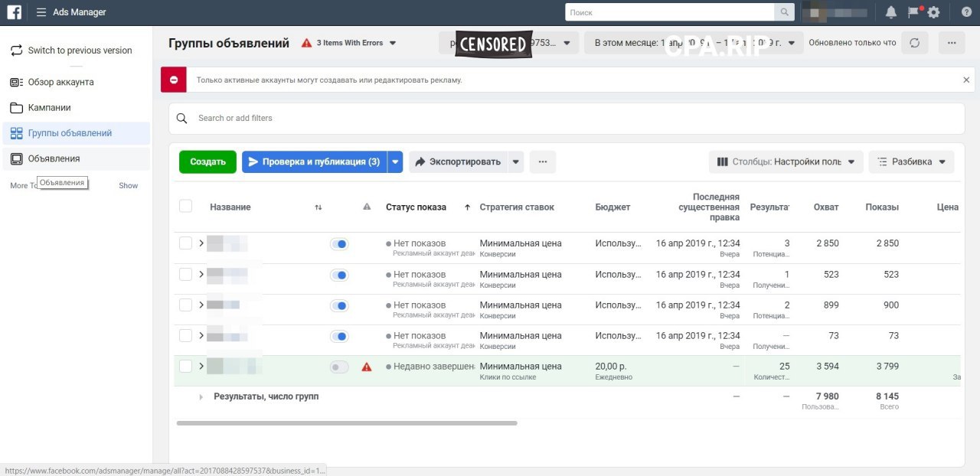The width and height of the screenshot is (980, 476).
Task: Click the warning triangle column header
Action: point(367,207)
